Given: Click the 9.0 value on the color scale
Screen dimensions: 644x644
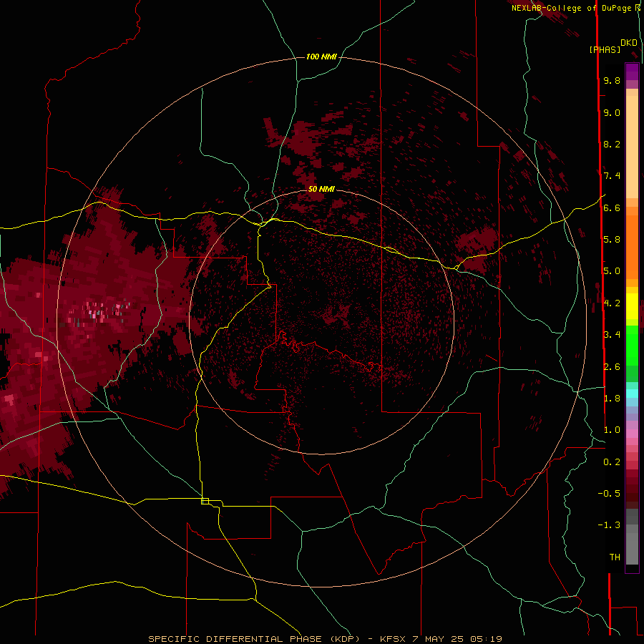Looking at the screenshot, I should [x=612, y=112].
